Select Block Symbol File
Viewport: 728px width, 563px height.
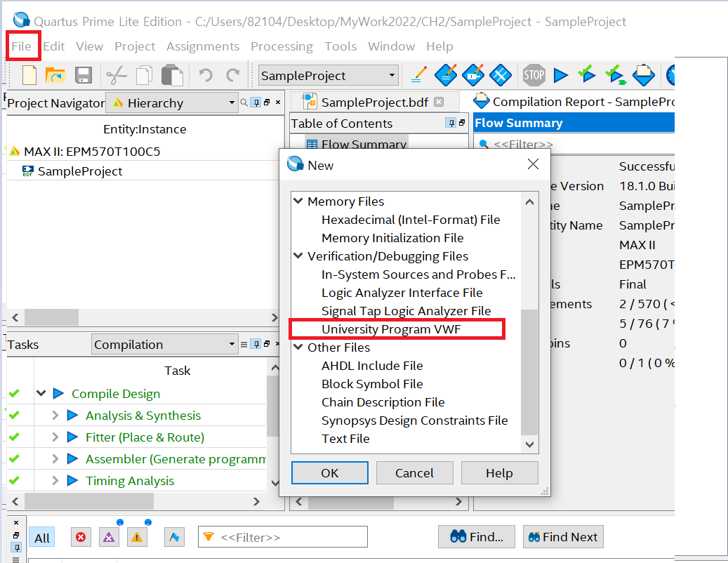(x=372, y=384)
